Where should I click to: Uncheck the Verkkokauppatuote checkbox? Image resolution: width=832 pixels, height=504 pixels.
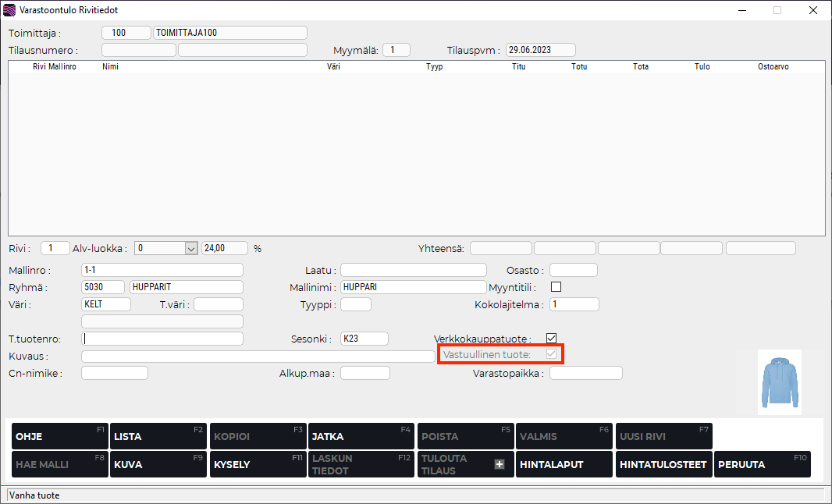click(552, 339)
